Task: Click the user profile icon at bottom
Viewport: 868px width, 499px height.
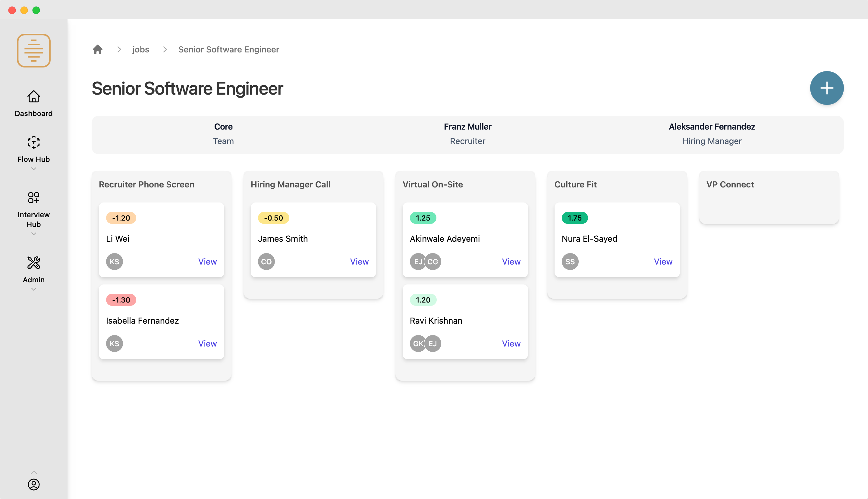Action: point(33,484)
